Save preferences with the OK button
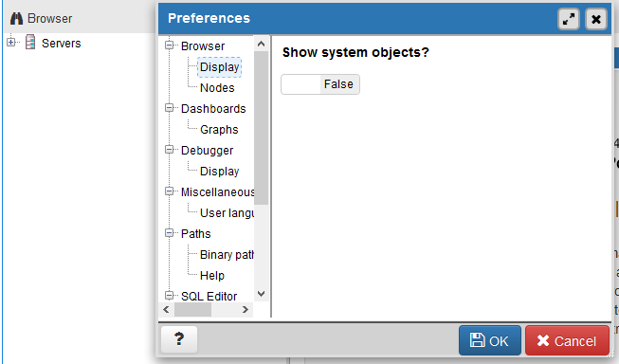619x364 pixels. (x=489, y=340)
